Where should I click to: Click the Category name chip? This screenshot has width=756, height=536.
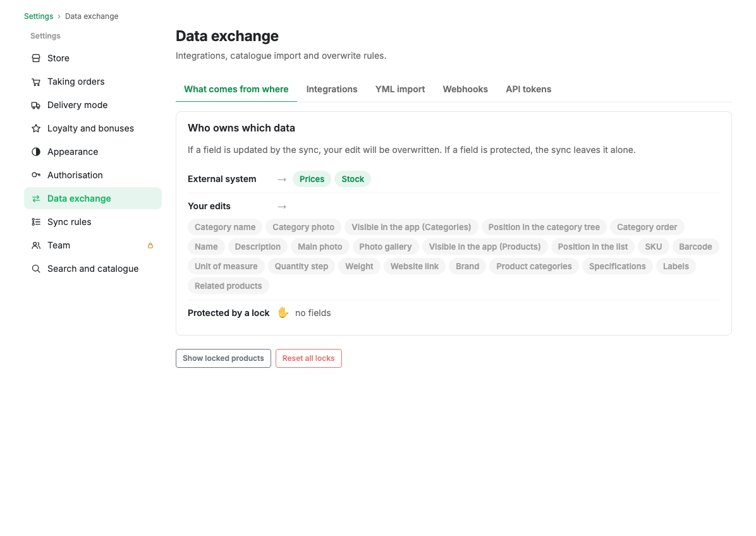click(225, 227)
